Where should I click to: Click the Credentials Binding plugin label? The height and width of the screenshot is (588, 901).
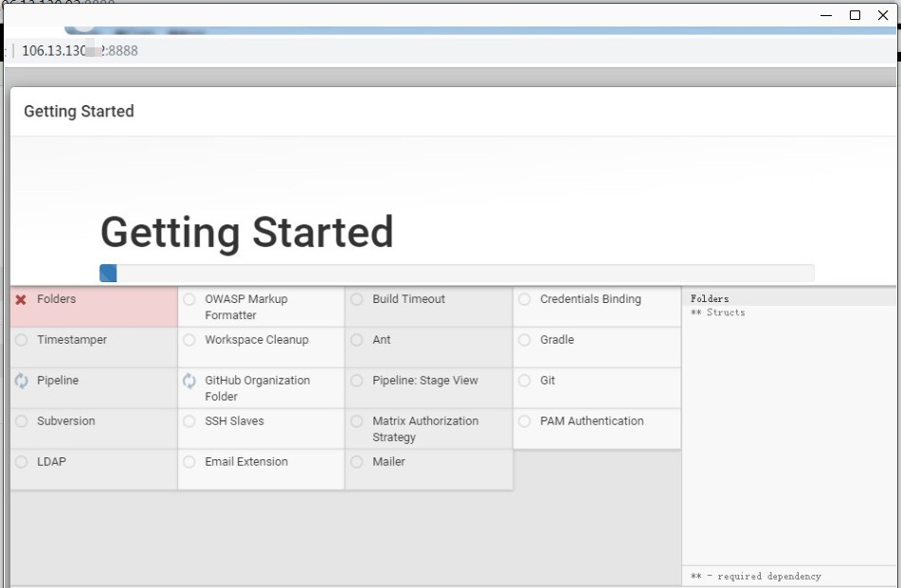590,299
